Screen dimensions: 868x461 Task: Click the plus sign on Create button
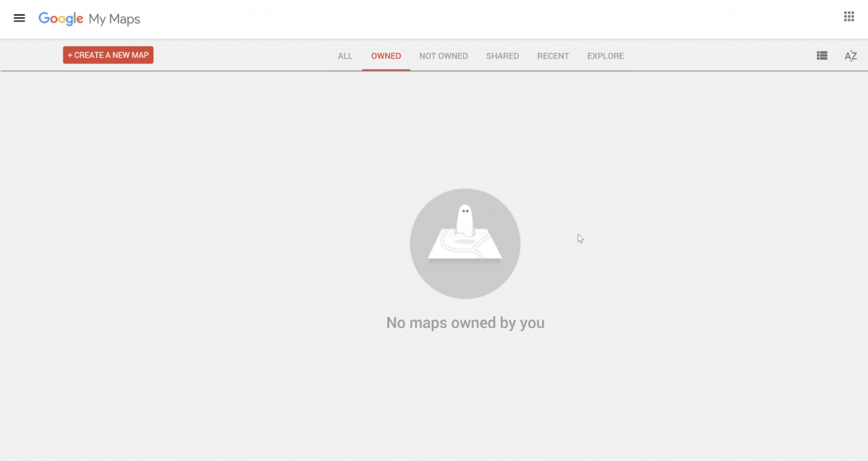click(70, 55)
